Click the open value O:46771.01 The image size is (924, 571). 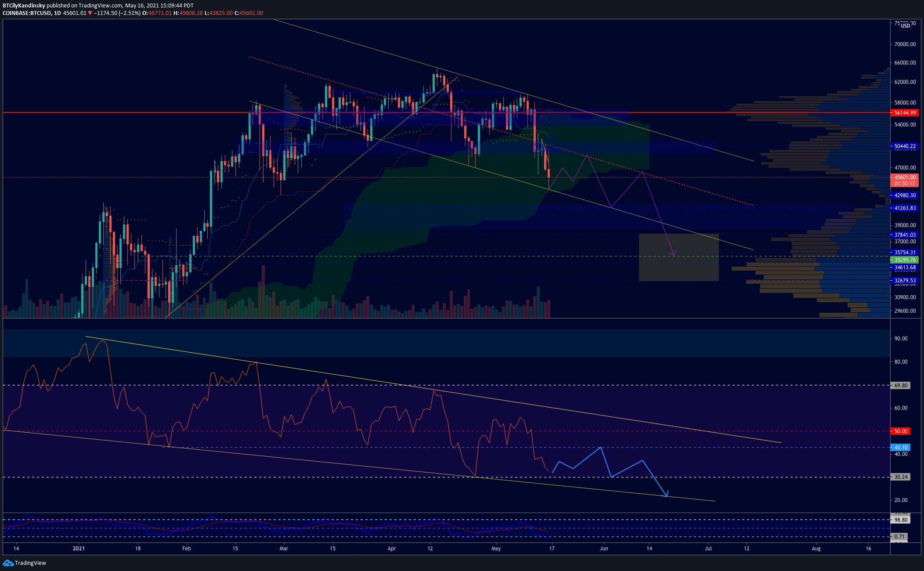pos(157,13)
